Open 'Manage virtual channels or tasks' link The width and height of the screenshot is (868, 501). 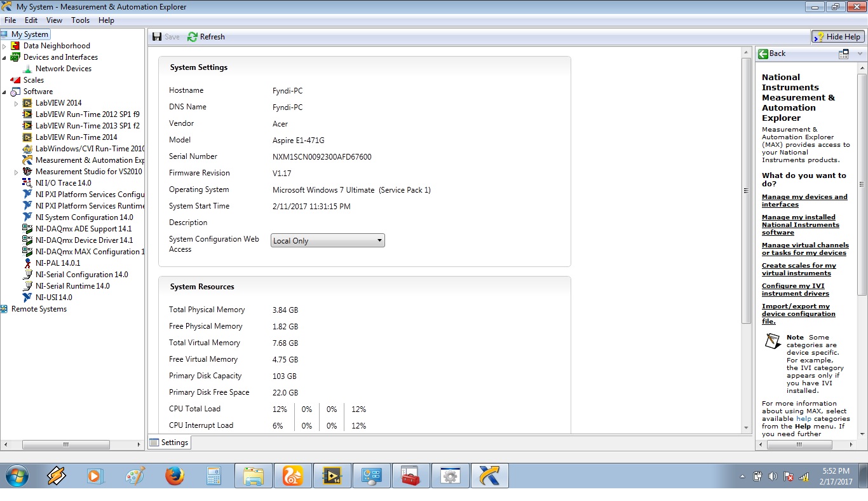[x=805, y=249]
